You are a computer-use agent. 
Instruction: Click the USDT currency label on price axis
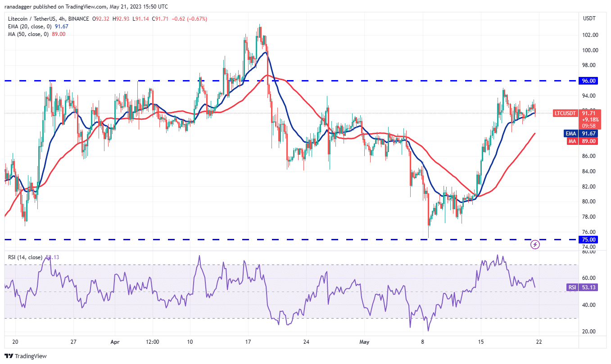(x=589, y=18)
